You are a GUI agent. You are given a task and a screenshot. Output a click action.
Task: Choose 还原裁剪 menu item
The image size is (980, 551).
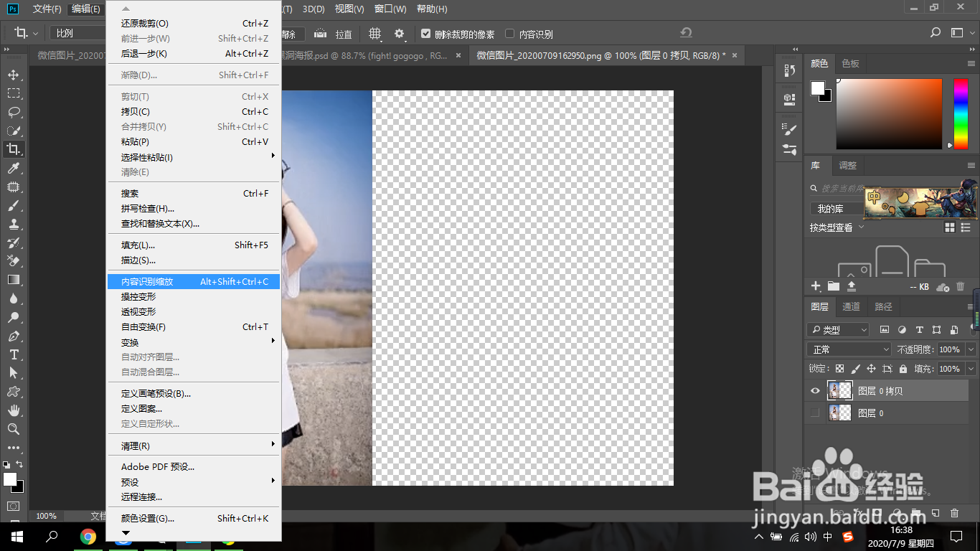pyautogui.click(x=194, y=24)
